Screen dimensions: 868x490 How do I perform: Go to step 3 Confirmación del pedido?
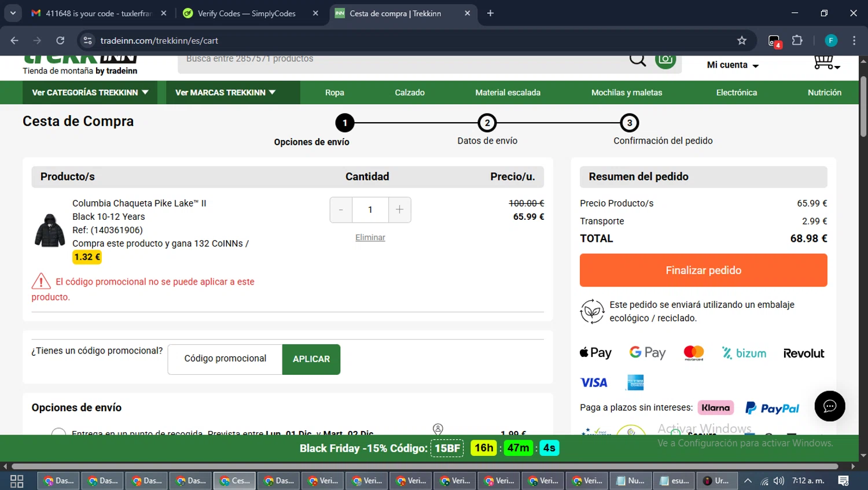click(x=630, y=123)
